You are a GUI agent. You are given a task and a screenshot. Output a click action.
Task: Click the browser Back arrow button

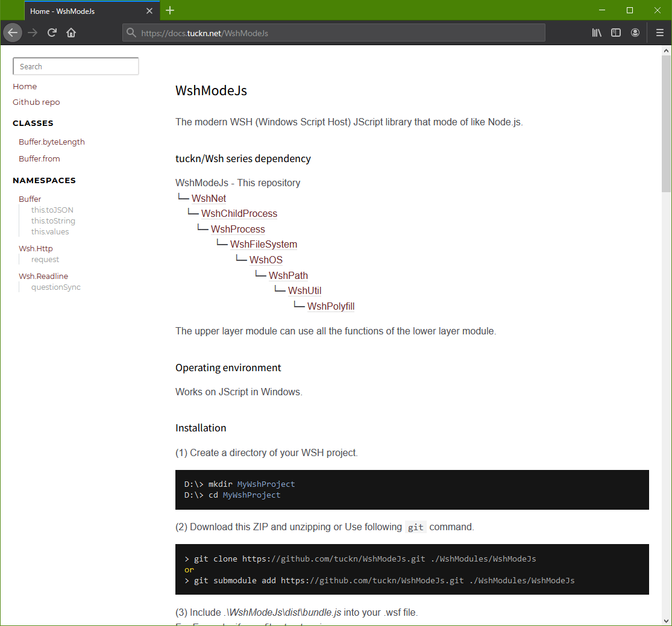coord(13,33)
